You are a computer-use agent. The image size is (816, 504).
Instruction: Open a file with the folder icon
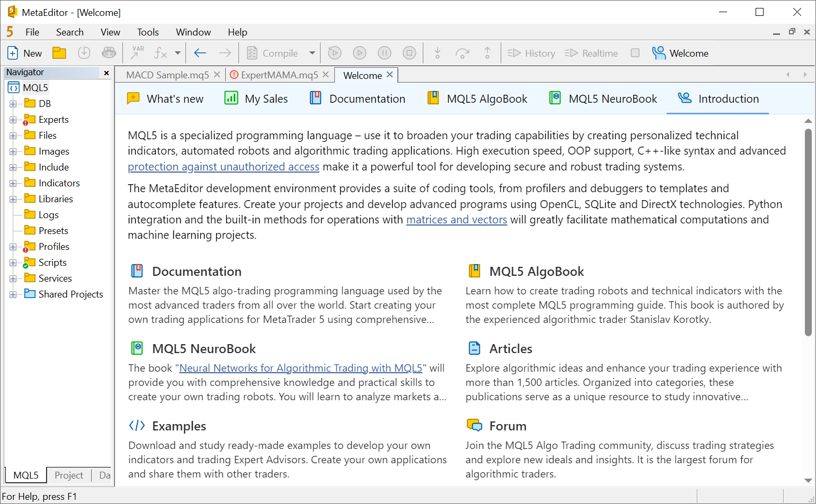pyautogui.click(x=59, y=52)
